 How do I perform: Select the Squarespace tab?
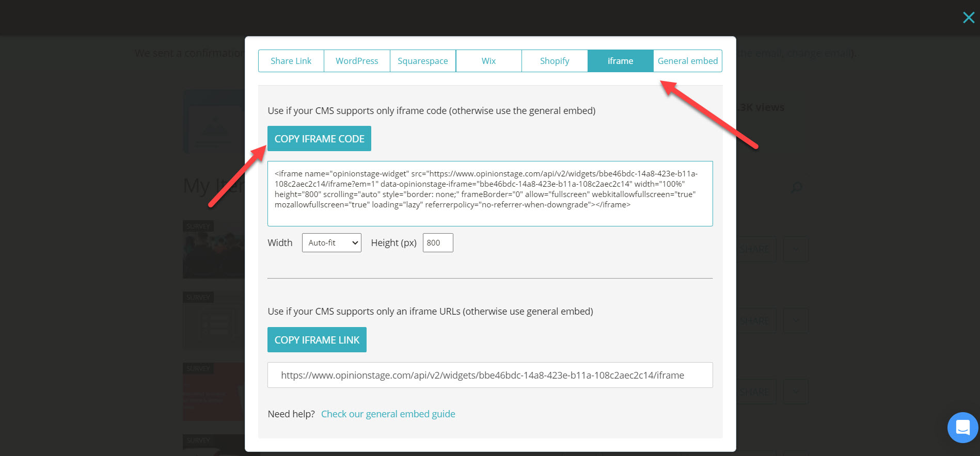pyautogui.click(x=422, y=61)
